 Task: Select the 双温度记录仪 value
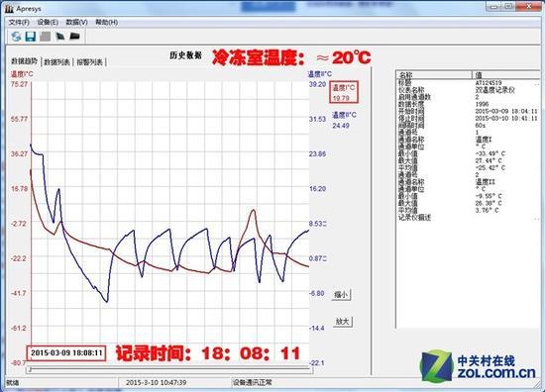(494, 90)
